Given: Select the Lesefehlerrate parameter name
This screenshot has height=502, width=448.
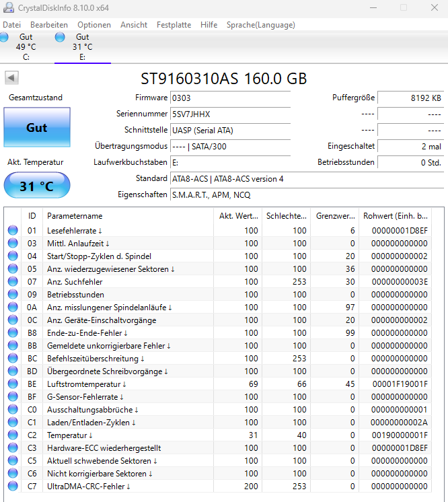Looking at the screenshot, I should tap(75, 231).
